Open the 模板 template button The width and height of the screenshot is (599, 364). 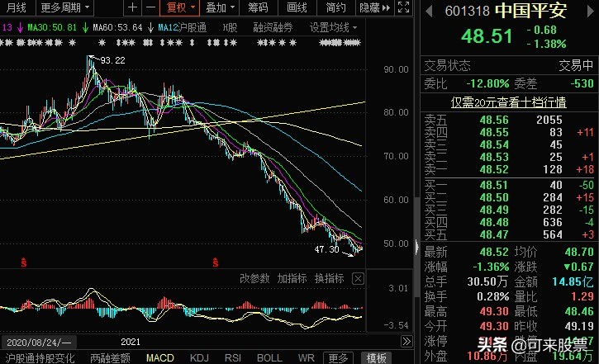coord(376,358)
